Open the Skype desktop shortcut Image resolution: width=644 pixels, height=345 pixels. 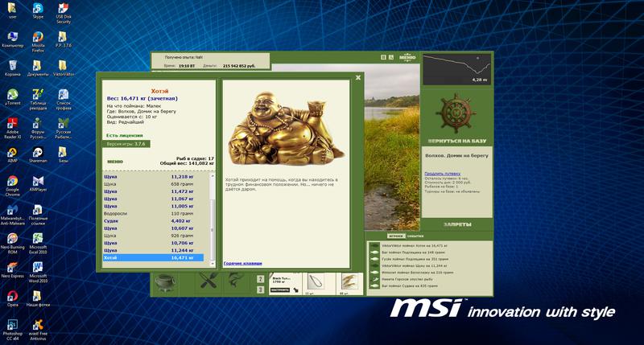pos(38,10)
